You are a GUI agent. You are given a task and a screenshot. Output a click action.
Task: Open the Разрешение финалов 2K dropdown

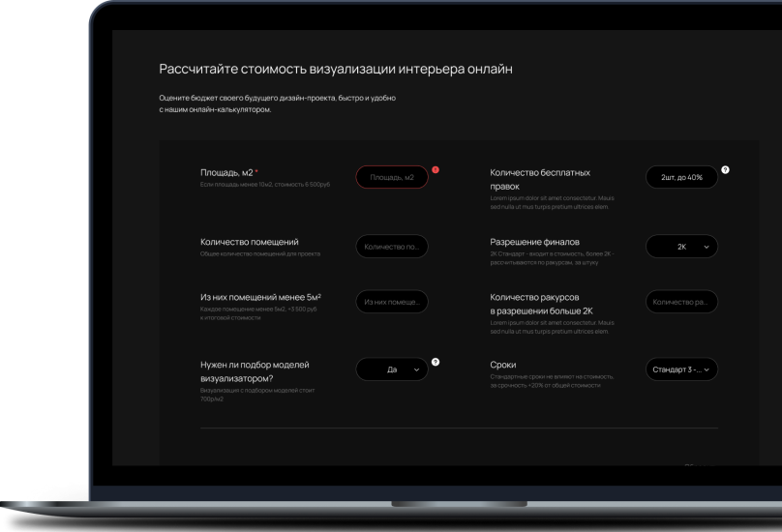point(681,247)
